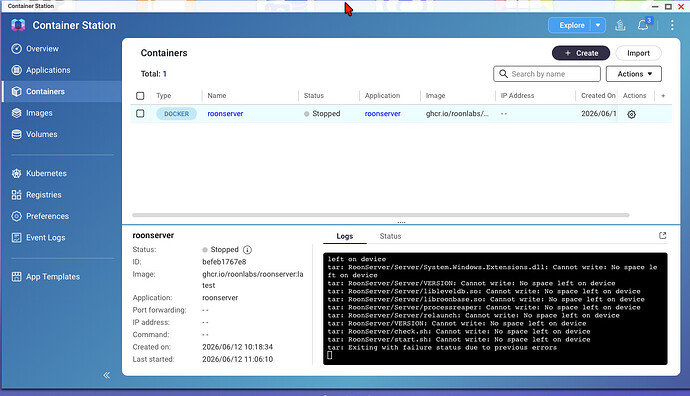The height and width of the screenshot is (396, 690).
Task: Switch to the Status tab
Action: pos(390,236)
